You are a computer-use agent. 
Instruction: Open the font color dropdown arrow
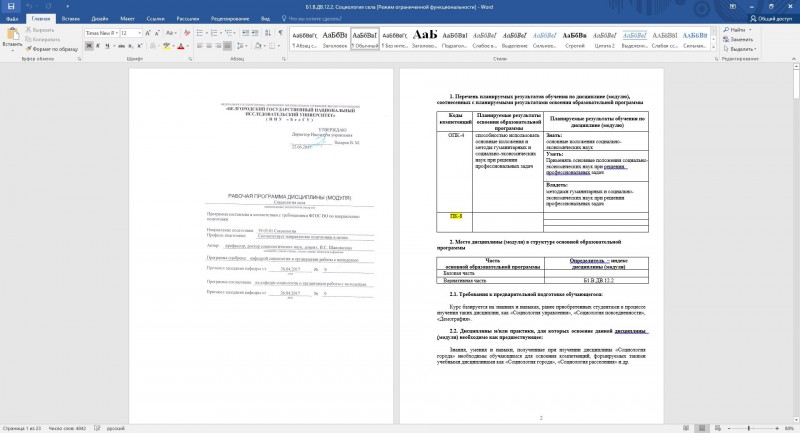[x=187, y=46]
